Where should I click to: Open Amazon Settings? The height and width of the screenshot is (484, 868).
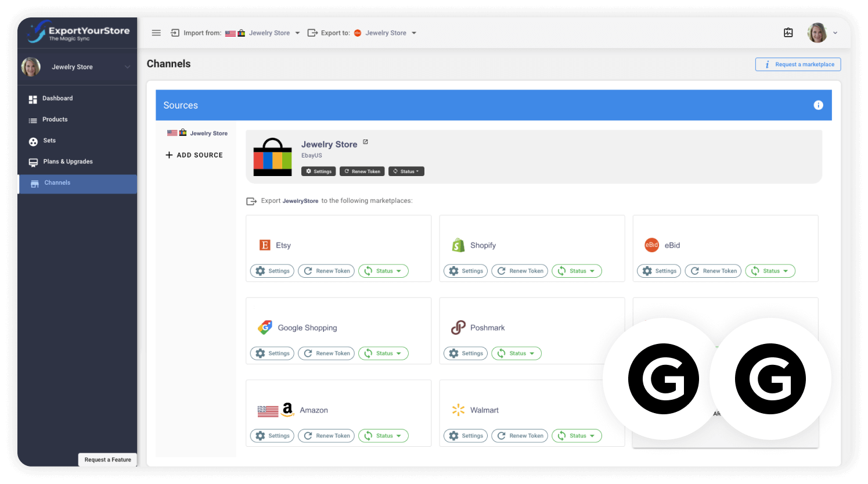(272, 436)
